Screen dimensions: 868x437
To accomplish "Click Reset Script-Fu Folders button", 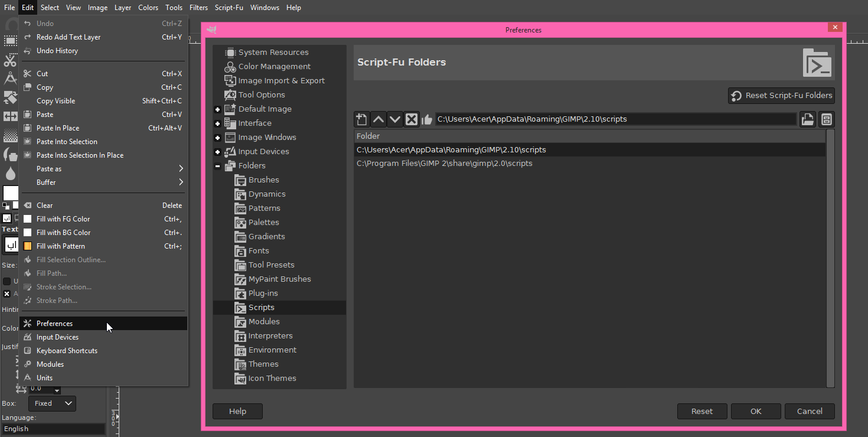I will point(781,96).
